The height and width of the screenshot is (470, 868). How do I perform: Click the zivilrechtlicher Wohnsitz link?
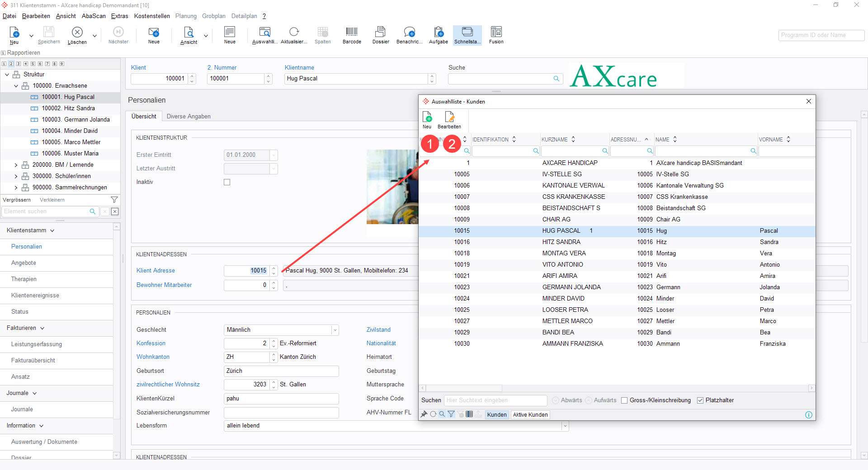tap(168, 385)
